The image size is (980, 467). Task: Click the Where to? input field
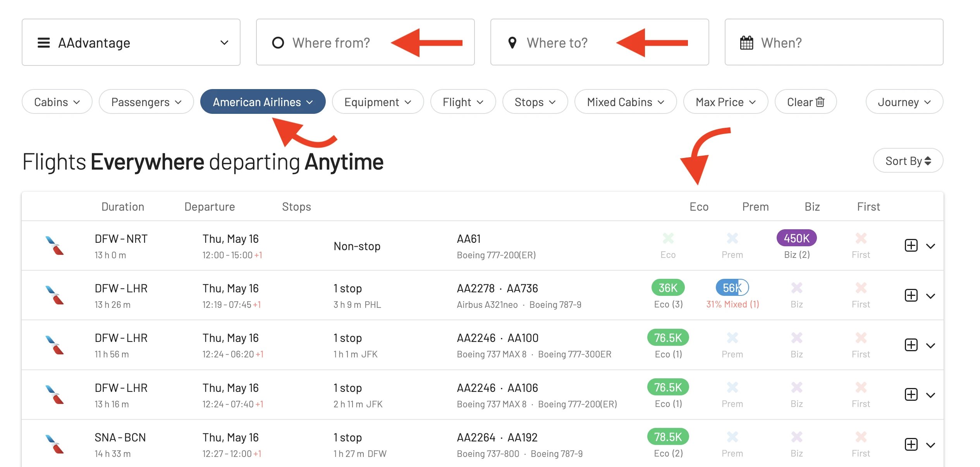coord(599,42)
